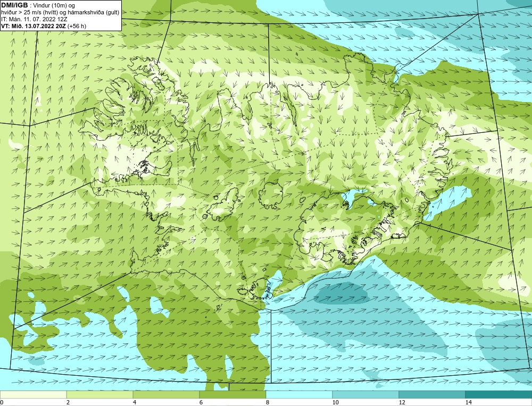Click the dark teal legend swatch above 14
This screenshot has height=406, width=532.
point(499,394)
